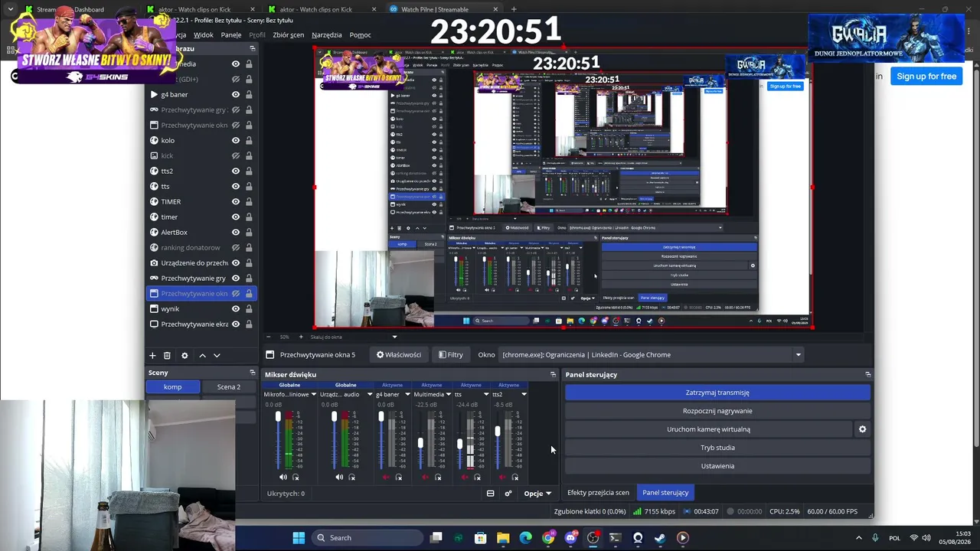This screenshot has height=551, width=980.
Task: Hide the AlertBox source
Action: (x=236, y=233)
